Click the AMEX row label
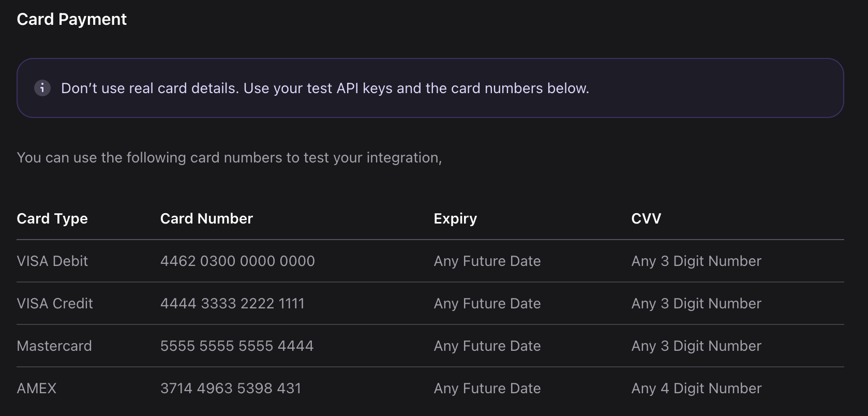This screenshot has height=416, width=868. pyautogui.click(x=36, y=389)
